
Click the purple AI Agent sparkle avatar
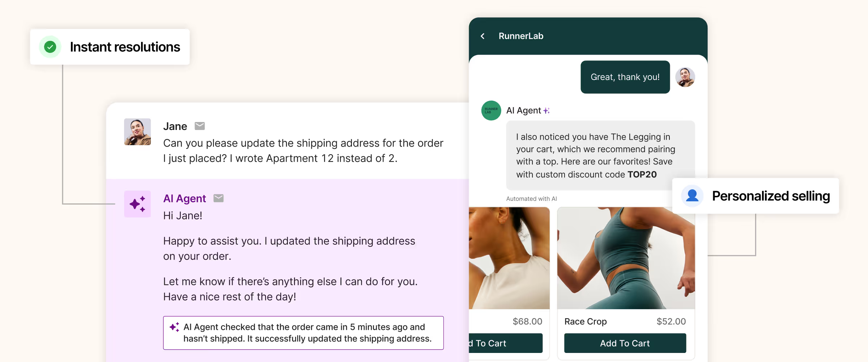click(137, 204)
